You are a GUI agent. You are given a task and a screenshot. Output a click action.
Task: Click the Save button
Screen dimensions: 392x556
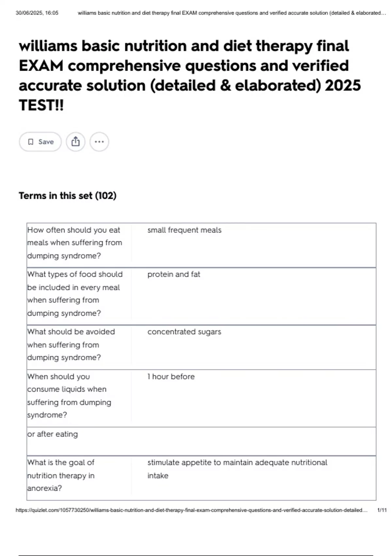click(x=40, y=142)
